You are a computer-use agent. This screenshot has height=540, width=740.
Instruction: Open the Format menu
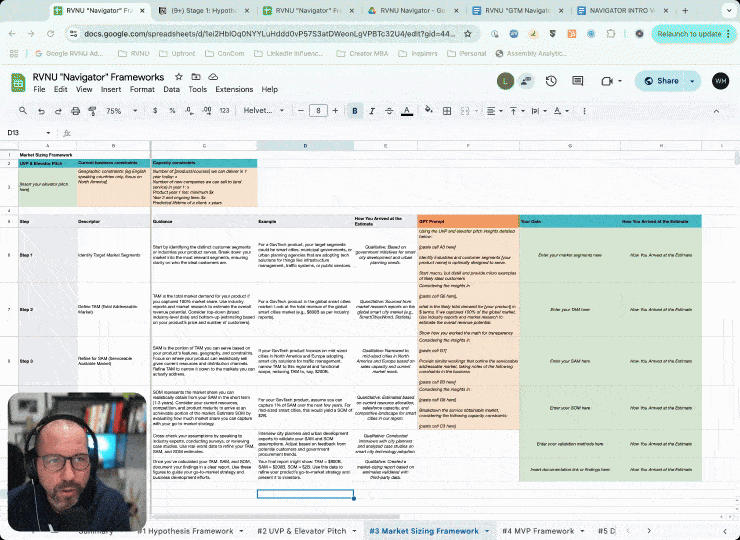(x=142, y=89)
